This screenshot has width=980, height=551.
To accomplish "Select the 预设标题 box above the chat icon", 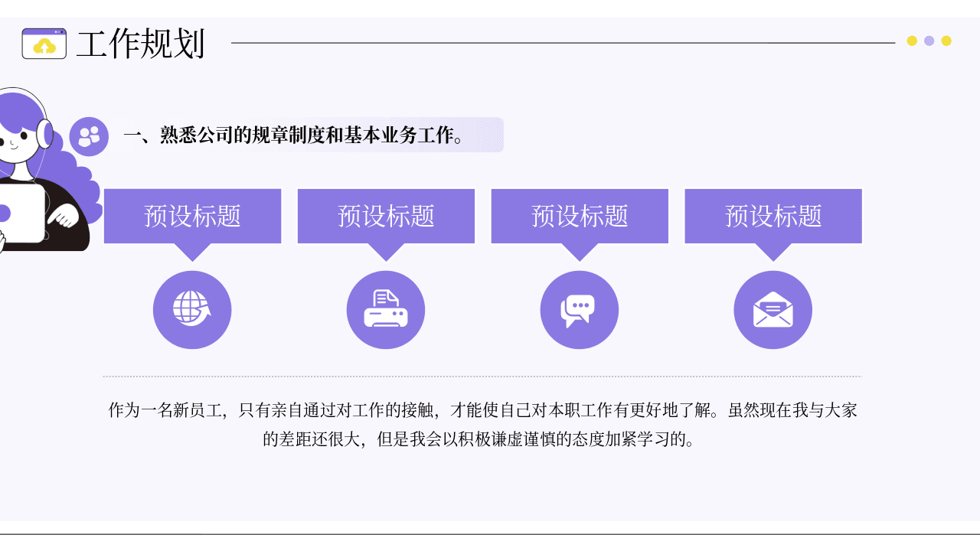I will point(580,217).
